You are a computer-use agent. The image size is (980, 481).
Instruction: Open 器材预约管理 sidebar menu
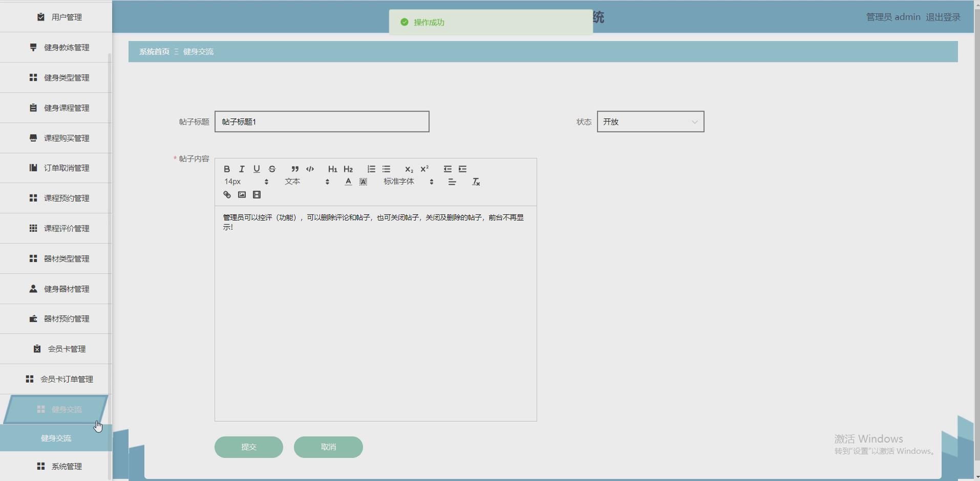56,319
